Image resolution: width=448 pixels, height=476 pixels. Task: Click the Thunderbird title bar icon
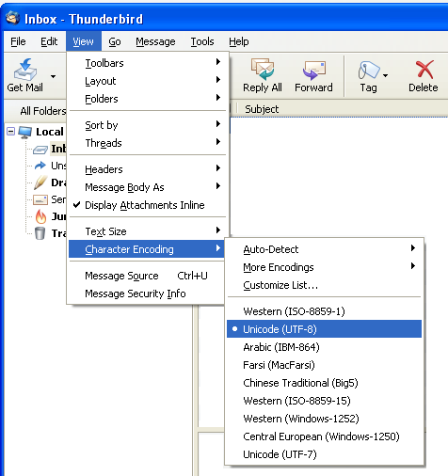coord(12,18)
